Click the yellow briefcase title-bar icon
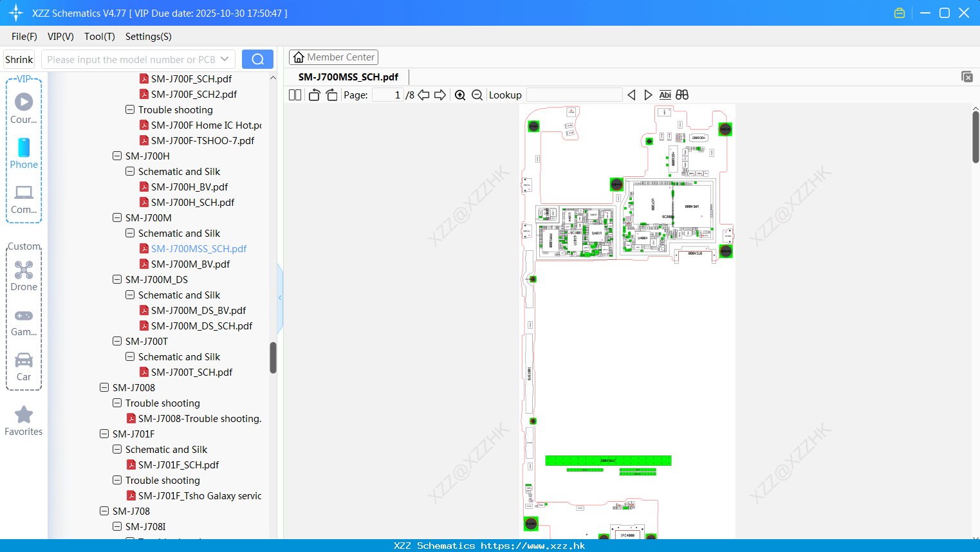The image size is (980, 552). pyautogui.click(x=900, y=13)
